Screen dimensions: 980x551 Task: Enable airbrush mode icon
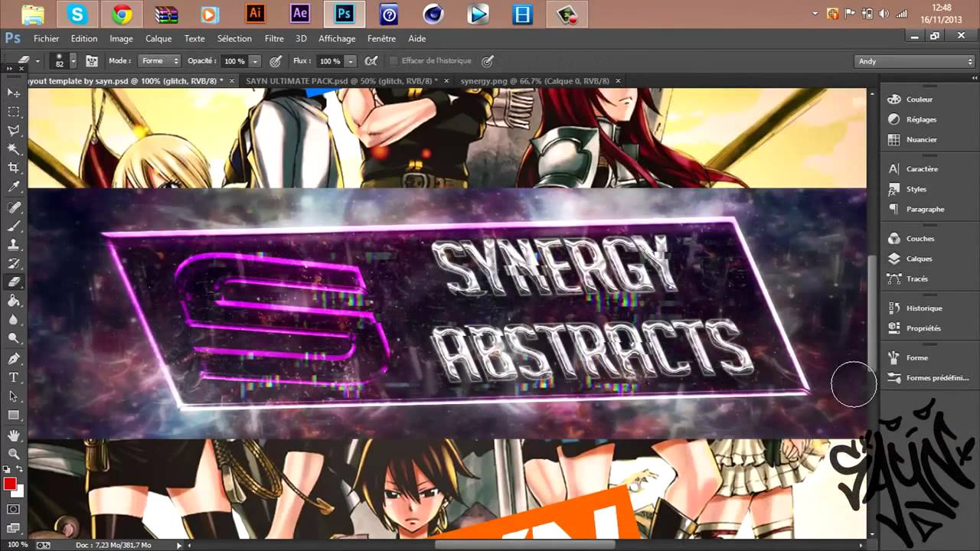(371, 60)
